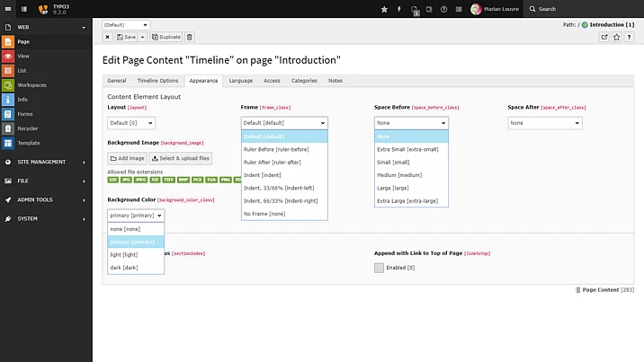Choose 'dark [dark]' background color option

coord(123,267)
